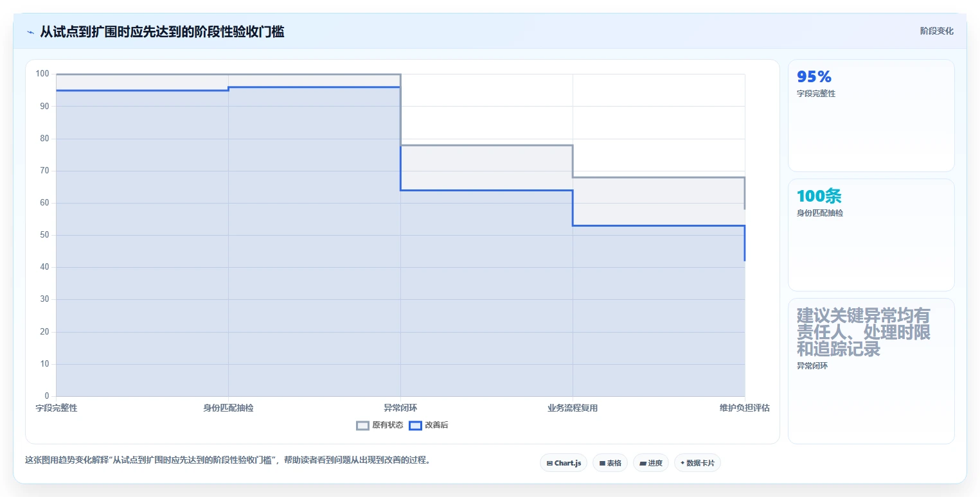The height and width of the screenshot is (497, 980).
Task: Click the icon in Chart.js chip
Action: [549, 463]
